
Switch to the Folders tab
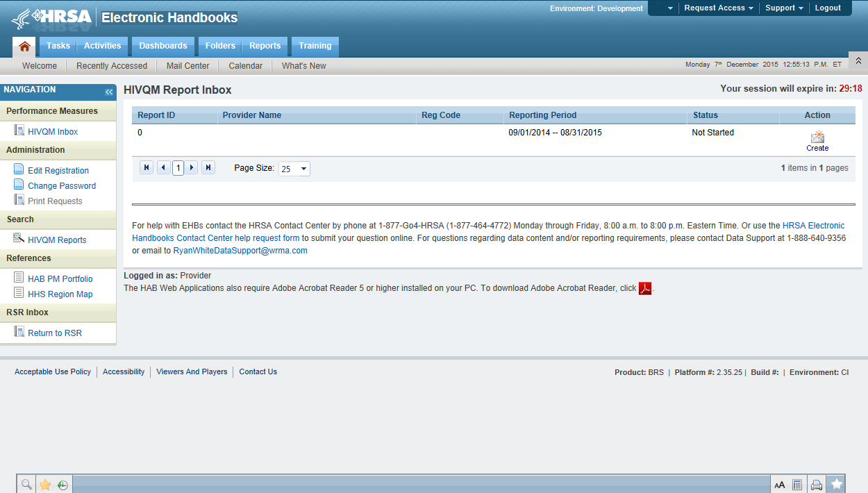(220, 46)
